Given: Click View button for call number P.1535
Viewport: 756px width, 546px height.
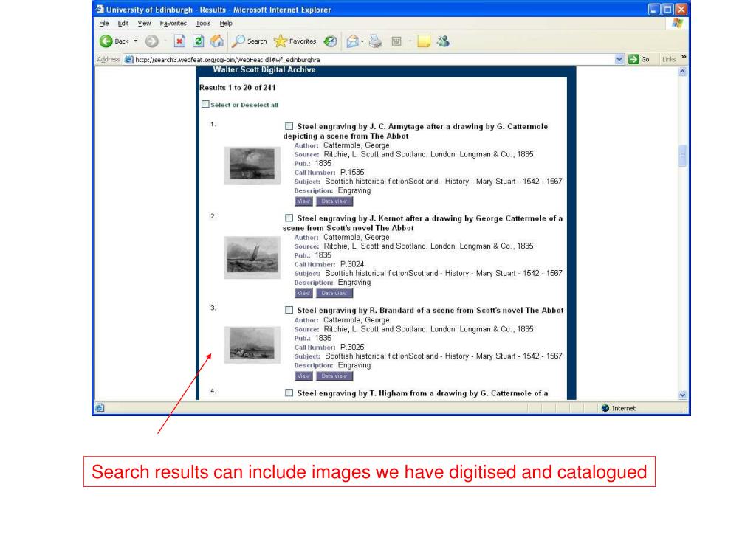Looking at the screenshot, I should tap(303, 201).
